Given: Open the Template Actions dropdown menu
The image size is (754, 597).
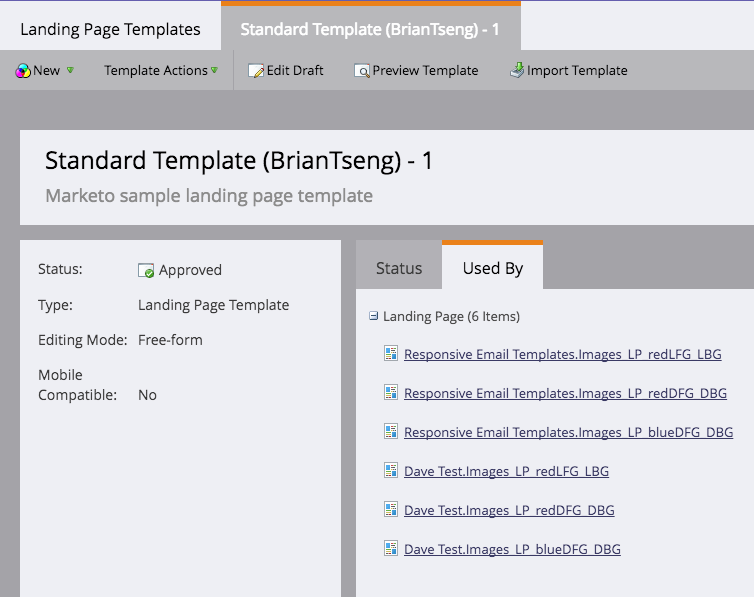Looking at the screenshot, I should coord(161,71).
